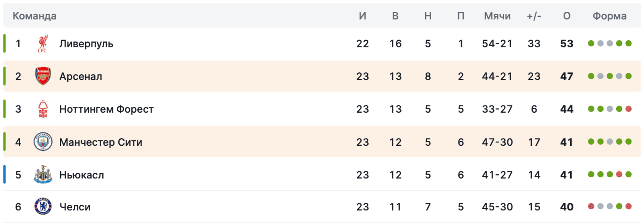
Task: Select the Челси team name
Action: tap(75, 207)
